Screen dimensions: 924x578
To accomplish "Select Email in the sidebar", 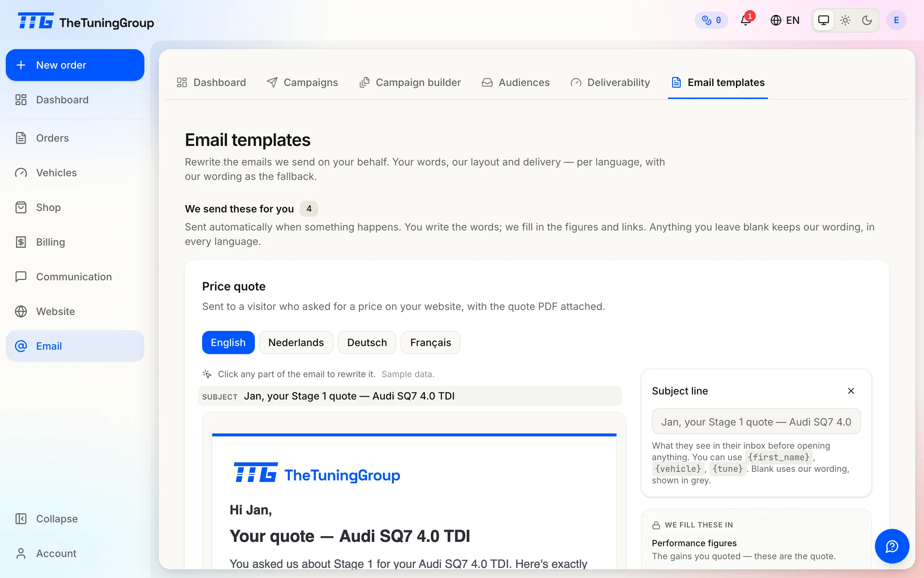I will coord(75,346).
